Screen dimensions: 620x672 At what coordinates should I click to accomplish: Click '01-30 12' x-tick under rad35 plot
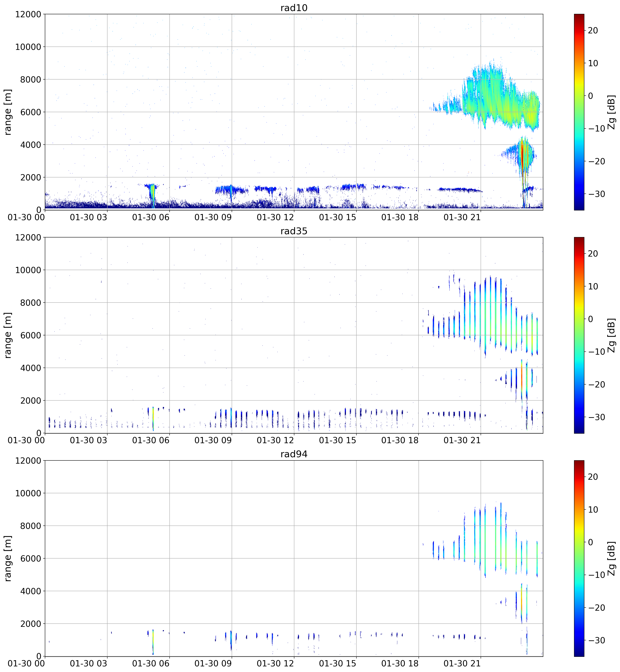(275, 441)
